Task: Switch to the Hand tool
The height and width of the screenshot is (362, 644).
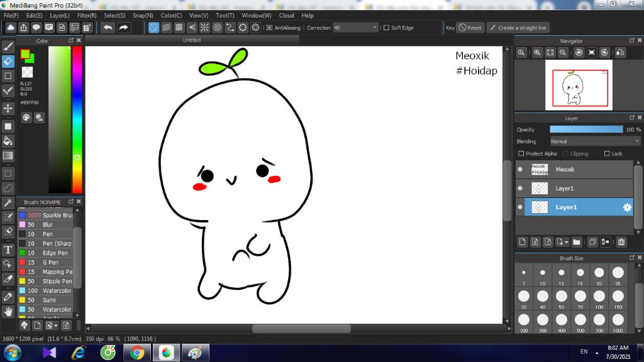Action: (8, 312)
